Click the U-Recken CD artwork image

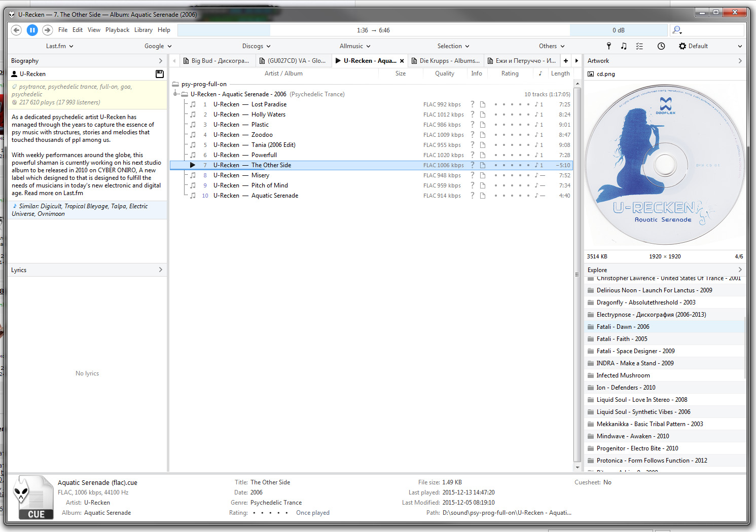point(665,165)
